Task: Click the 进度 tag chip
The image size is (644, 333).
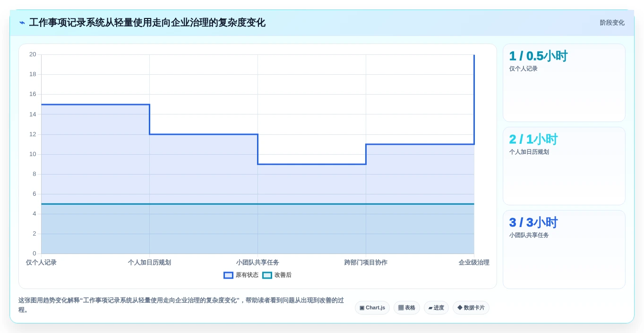Action: [x=436, y=308]
